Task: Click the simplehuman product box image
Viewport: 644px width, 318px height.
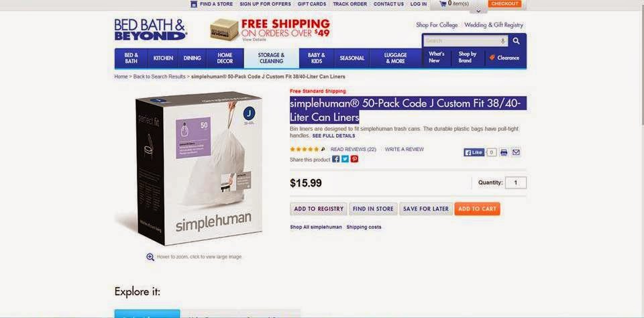Action: coord(199,168)
